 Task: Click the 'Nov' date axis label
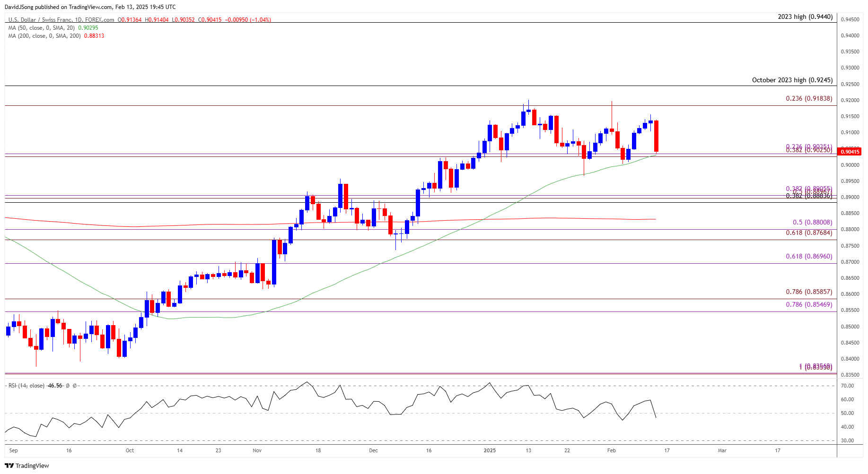(x=257, y=450)
